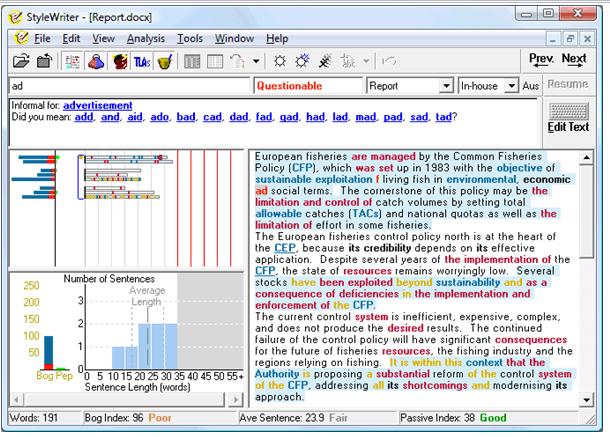Open the Analysis menu

146,39
